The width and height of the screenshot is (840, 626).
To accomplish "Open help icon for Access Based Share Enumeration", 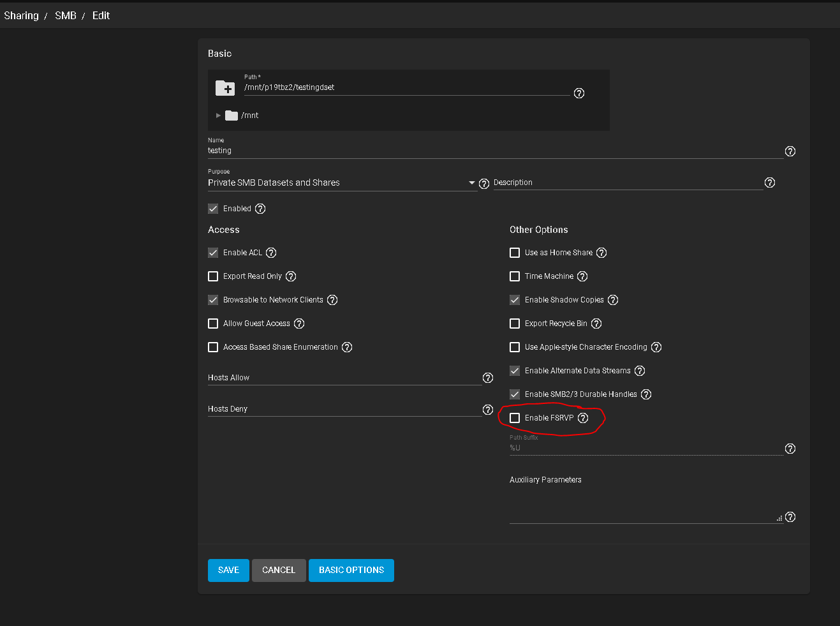I will pos(347,347).
